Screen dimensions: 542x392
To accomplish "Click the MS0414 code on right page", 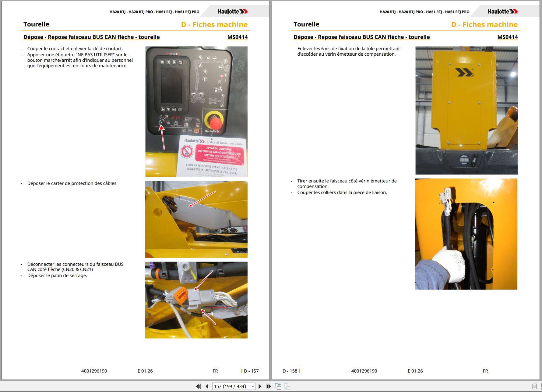I will (x=508, y=37).
